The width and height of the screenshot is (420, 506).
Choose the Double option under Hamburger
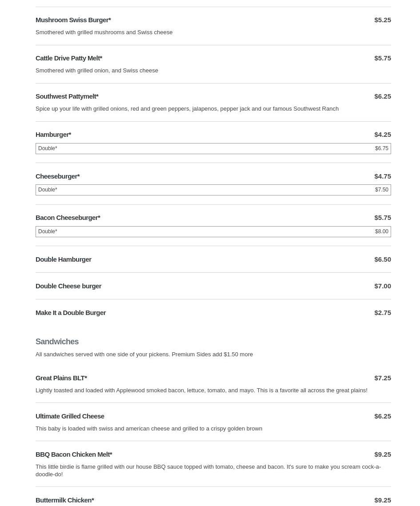tap(213, 148)
